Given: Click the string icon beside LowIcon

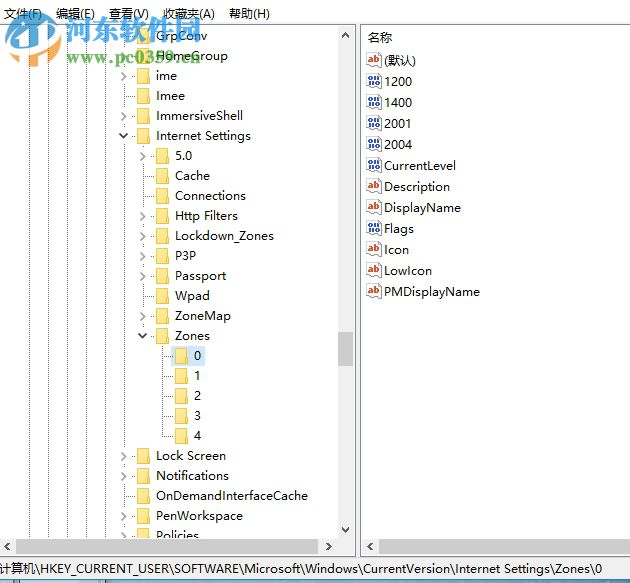Looking at the screenshot, I should (374, 270).
